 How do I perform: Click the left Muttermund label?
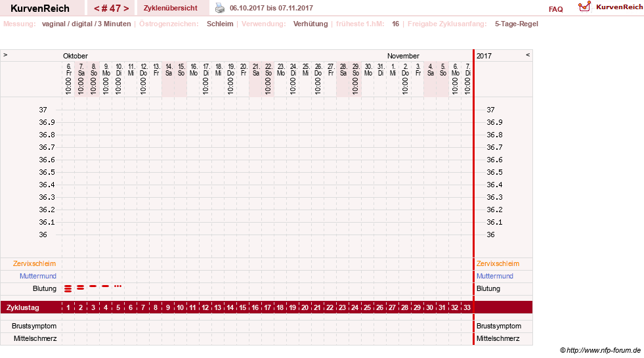coord(38,276)
